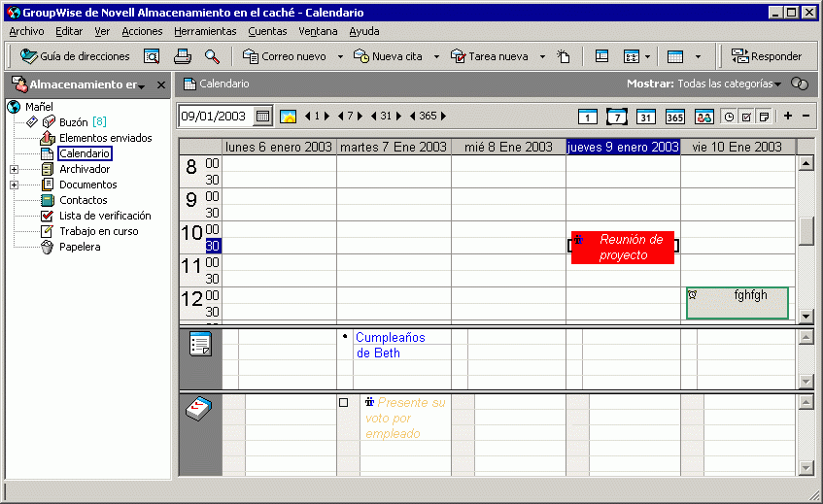Expand the Documentos tree node
This screenshot has height=504, width=823.
[x=15, y=185]
